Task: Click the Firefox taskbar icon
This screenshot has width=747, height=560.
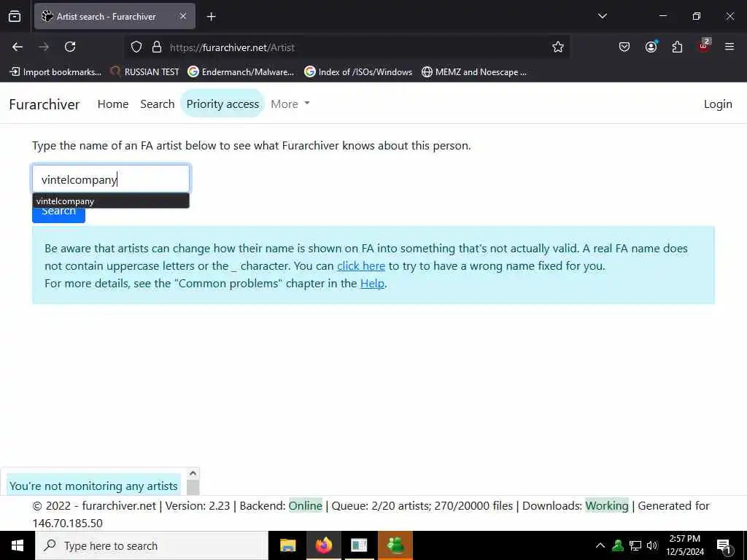Action: coord(323,545)
